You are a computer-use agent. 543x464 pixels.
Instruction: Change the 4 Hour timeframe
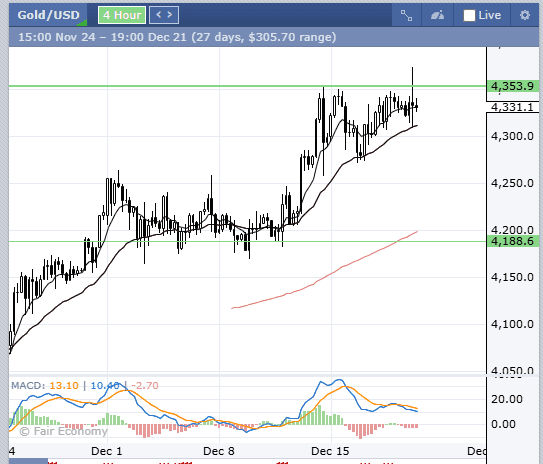click(x=122, y=15)
